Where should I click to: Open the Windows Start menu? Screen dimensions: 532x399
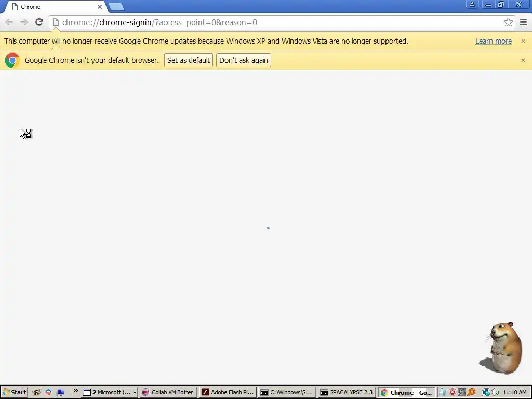click(14, 392)
